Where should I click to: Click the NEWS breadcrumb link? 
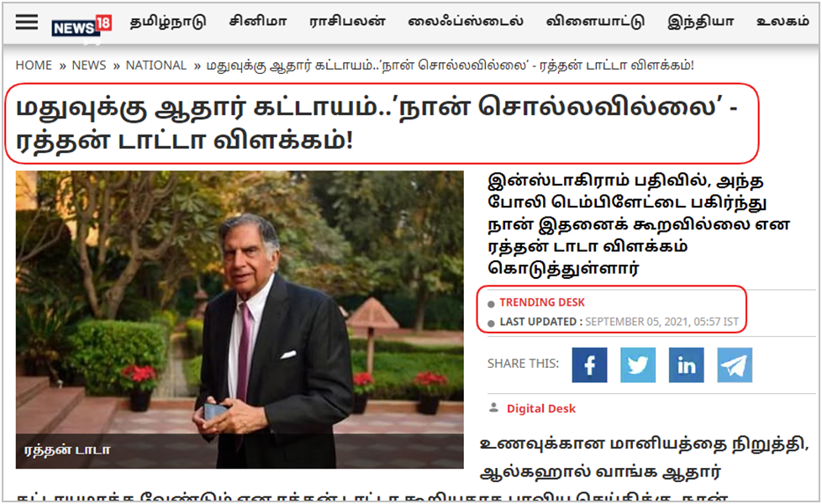pos(88,66)
